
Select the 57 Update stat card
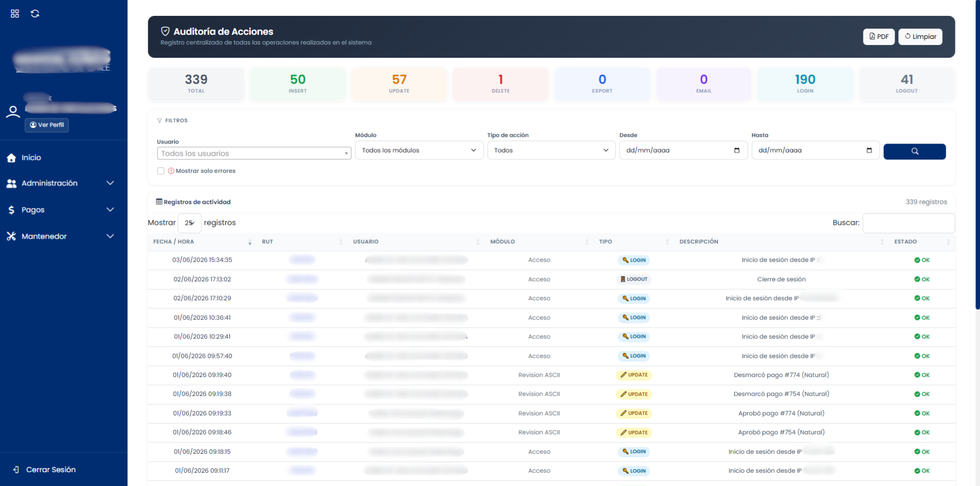coord(399,84)
